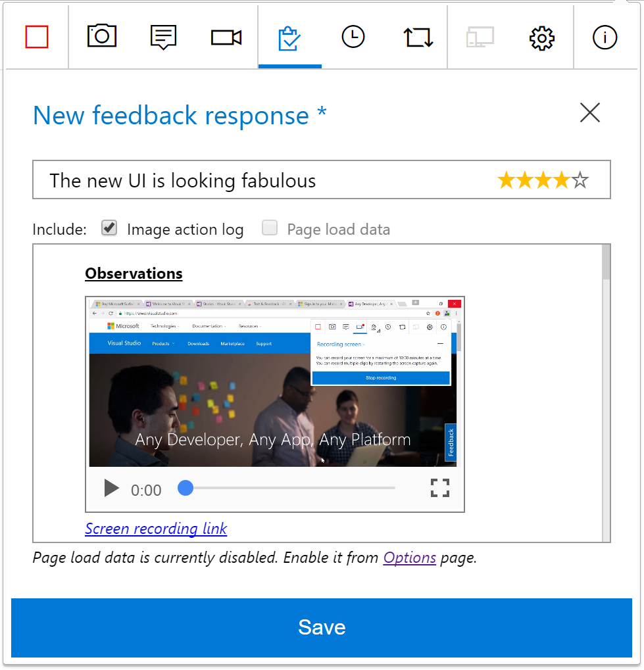Click the arrows loop toolbar icon
The height and width of the screenshot is (670, 644).
pos(418,37)
